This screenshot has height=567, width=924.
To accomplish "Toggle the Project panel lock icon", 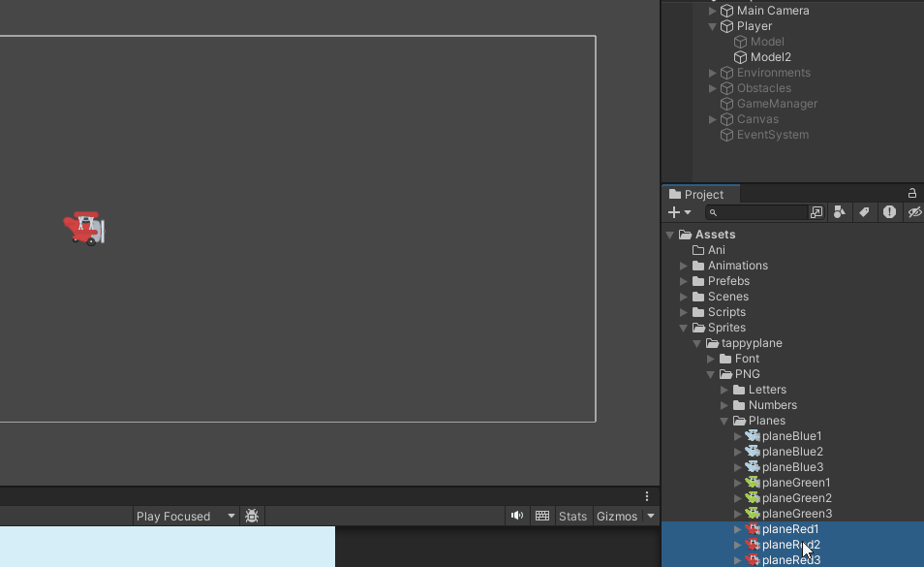I will 911,193.
